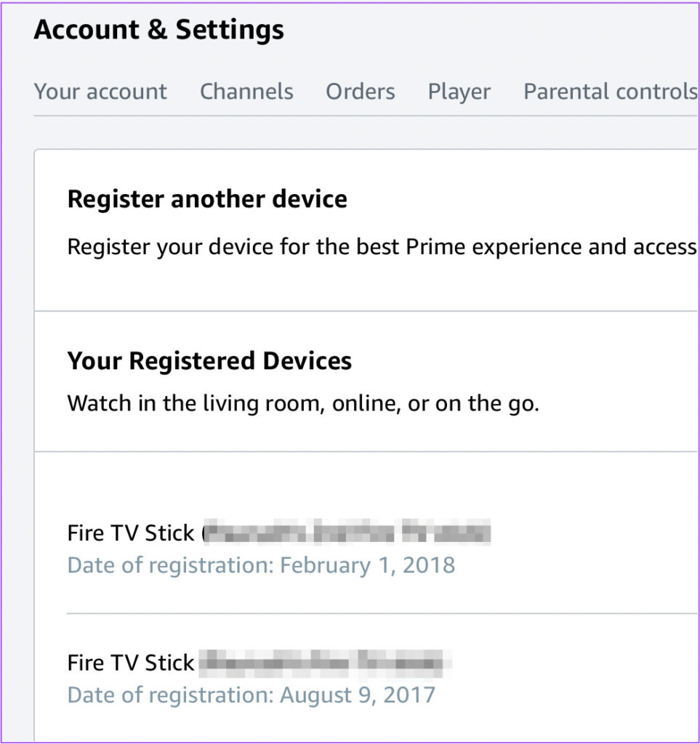This screenshot has height=744, width=700.
Task: Switch to the Your account tab
Action: point(100,92)
